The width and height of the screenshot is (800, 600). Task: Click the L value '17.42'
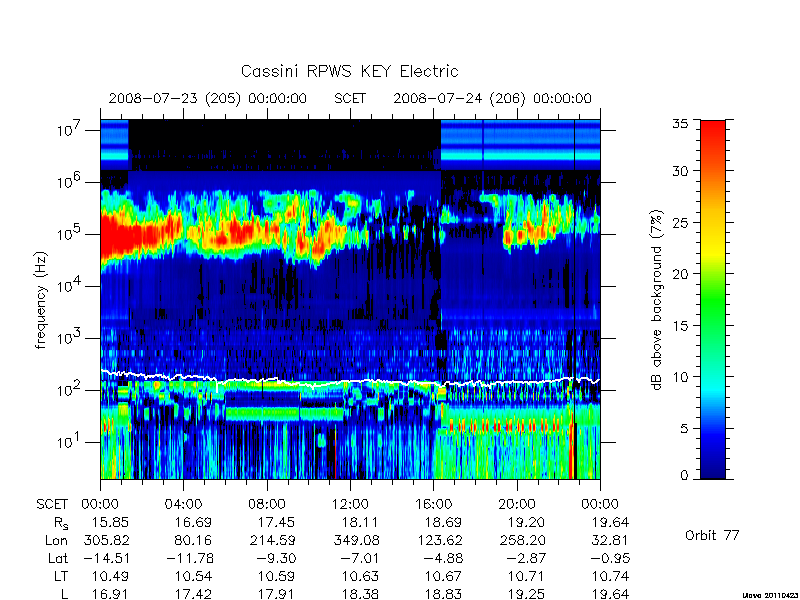coord(193,594)
